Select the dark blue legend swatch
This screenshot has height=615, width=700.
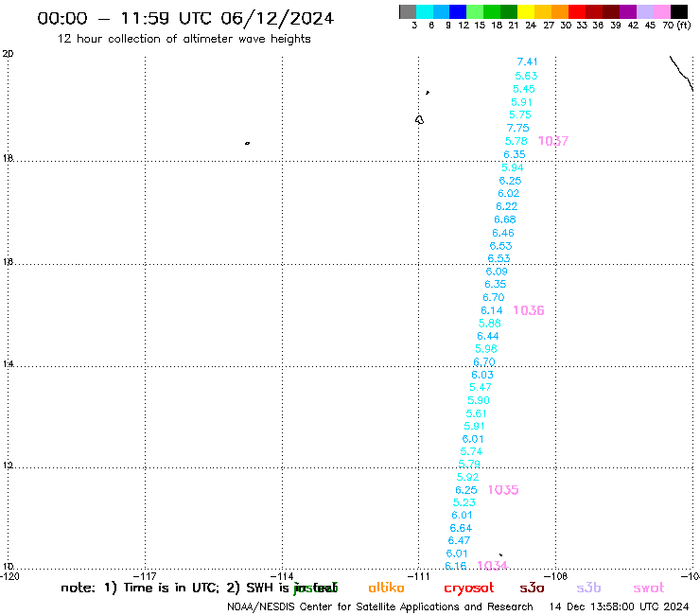coord(458,11)
